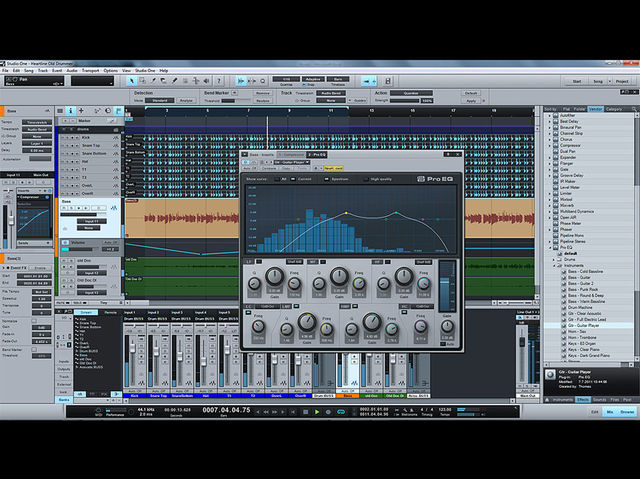Switch to the Effects browser tab
The height and width of the screenshot is (479, 640).
point(582,399)
